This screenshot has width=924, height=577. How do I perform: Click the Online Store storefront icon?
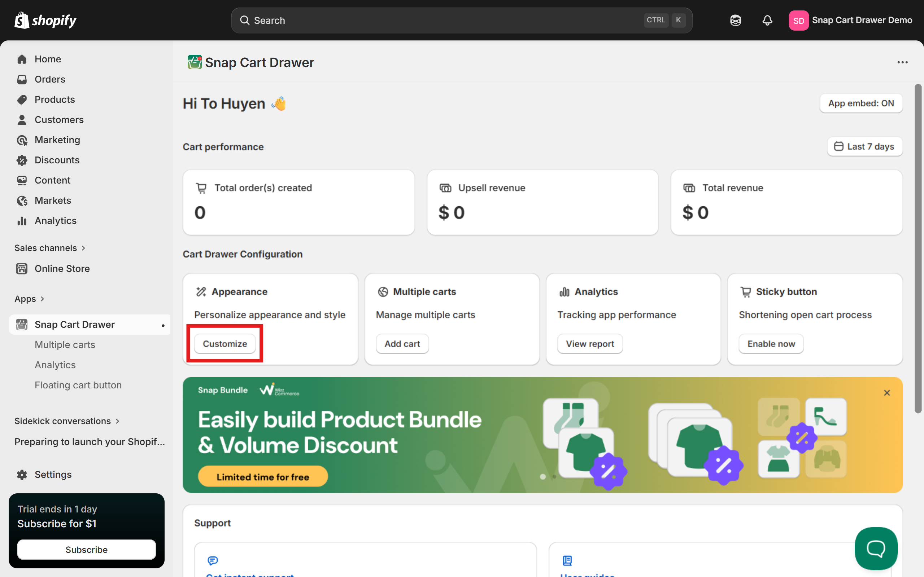pos(21,268)
